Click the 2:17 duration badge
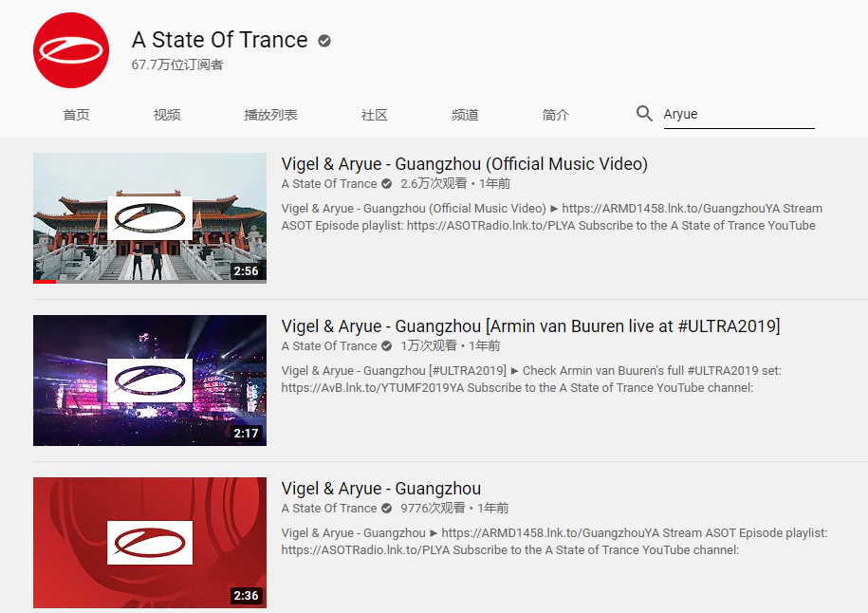The image size is (868, 613). tap(246, 433)
